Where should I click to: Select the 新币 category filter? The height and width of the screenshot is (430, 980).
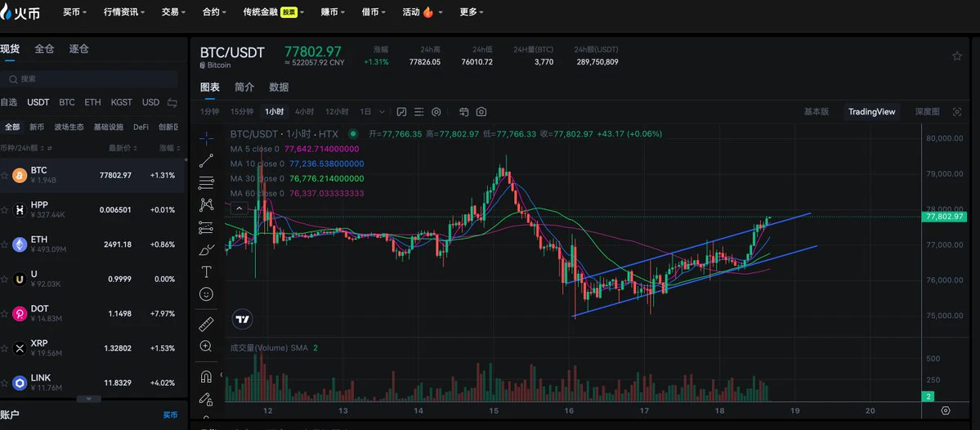(x=37, y=127)
